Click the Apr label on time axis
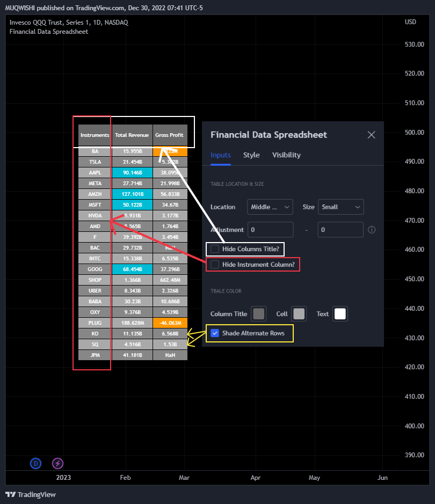Screen dimensions: 435x504 pyautogui.click(x=256, y=477)
